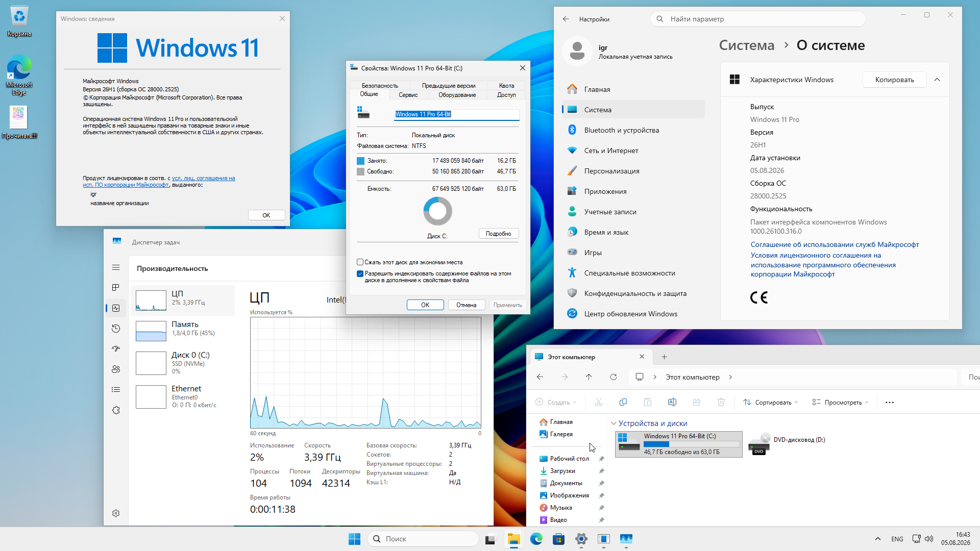The height and width of the screenshot is (551, 980).
Task: Open the Корзина icon on the desktop
Action: [x=19, y=22]
